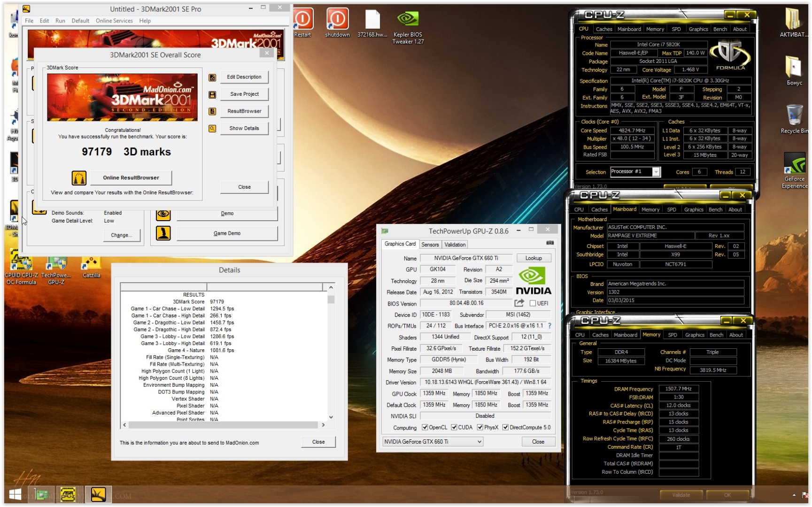Click the 3DMark2001 Second Edition banner image

click(122, 97)
